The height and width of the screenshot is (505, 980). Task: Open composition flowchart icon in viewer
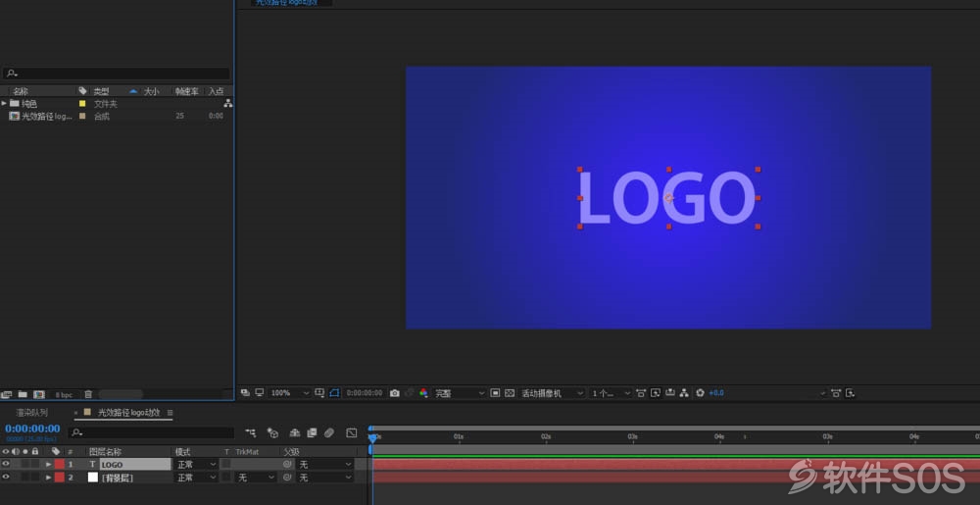(684, 392)
